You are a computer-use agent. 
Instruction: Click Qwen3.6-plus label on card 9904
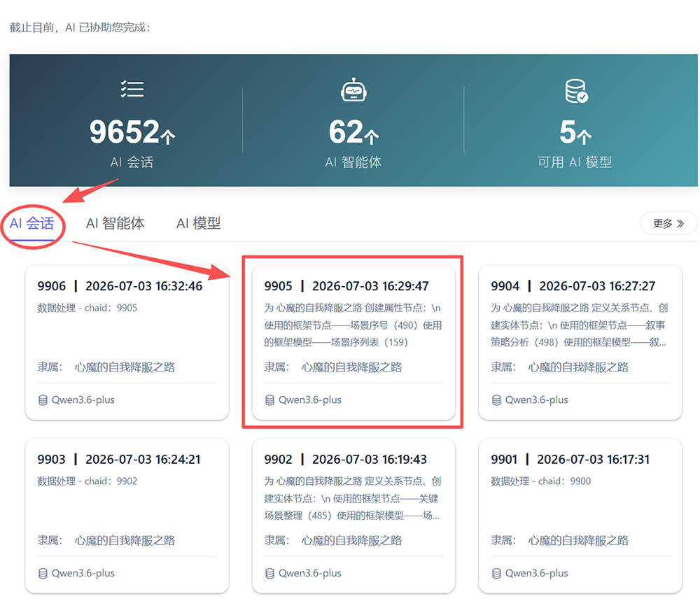537,400
